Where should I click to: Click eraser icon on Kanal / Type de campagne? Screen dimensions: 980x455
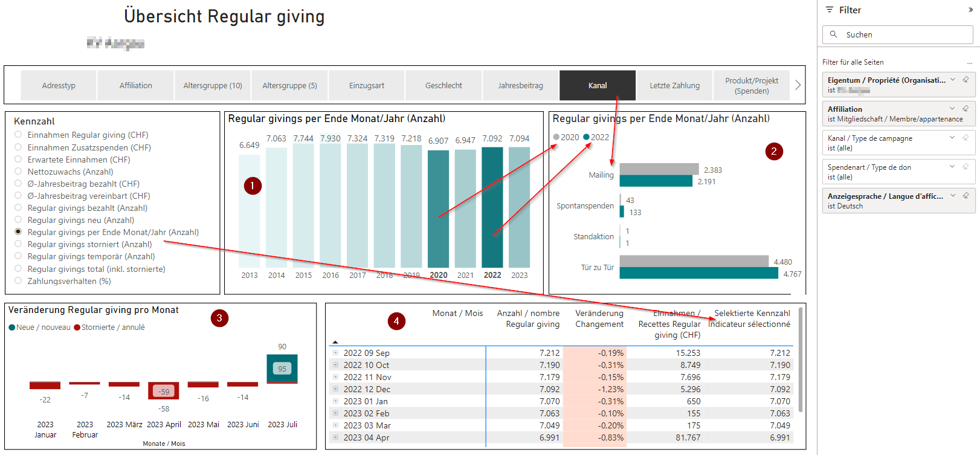pyautogui.click(x=965, y=137)
